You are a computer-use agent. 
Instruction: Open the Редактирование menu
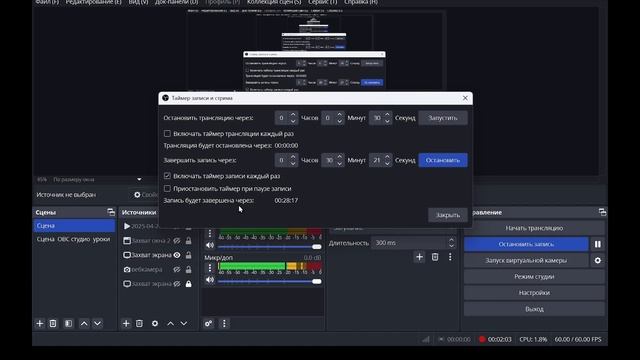tap(93, 2)
